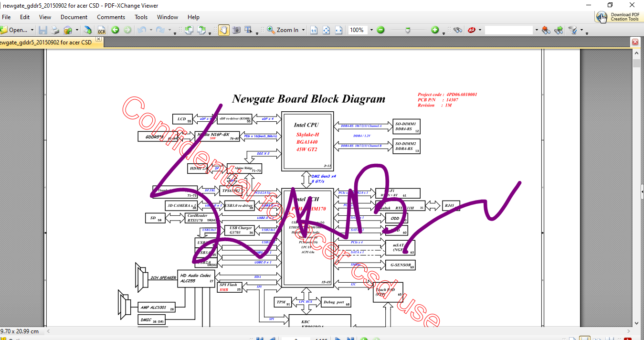Screen dimensions: 644x340
Task: Open the Help menu
Action: tap(193, 17)
